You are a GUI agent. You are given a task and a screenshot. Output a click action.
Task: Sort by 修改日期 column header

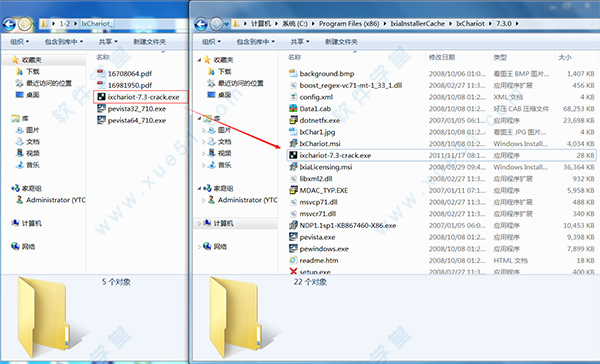(442, 57)
